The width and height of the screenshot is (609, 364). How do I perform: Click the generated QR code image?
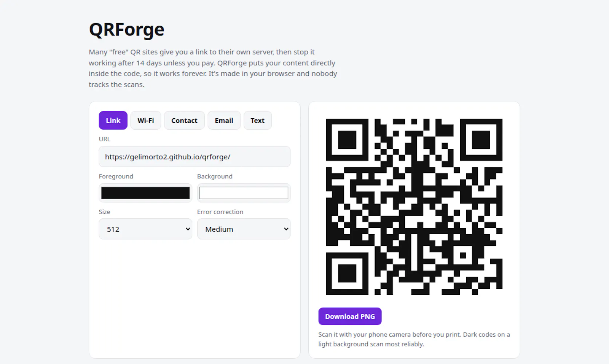point(414,207)
